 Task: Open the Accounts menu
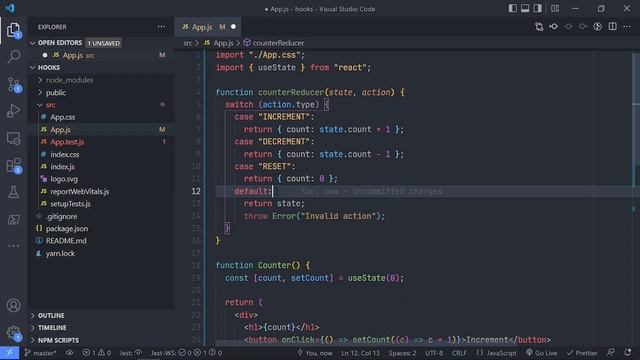13,305
